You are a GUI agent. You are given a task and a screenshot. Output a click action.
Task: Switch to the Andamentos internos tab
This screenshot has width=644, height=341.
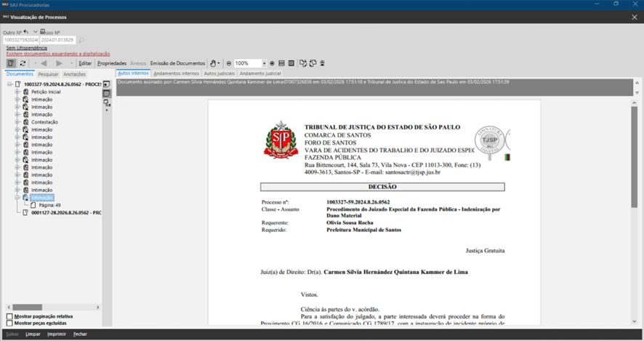tap(176, 73)
